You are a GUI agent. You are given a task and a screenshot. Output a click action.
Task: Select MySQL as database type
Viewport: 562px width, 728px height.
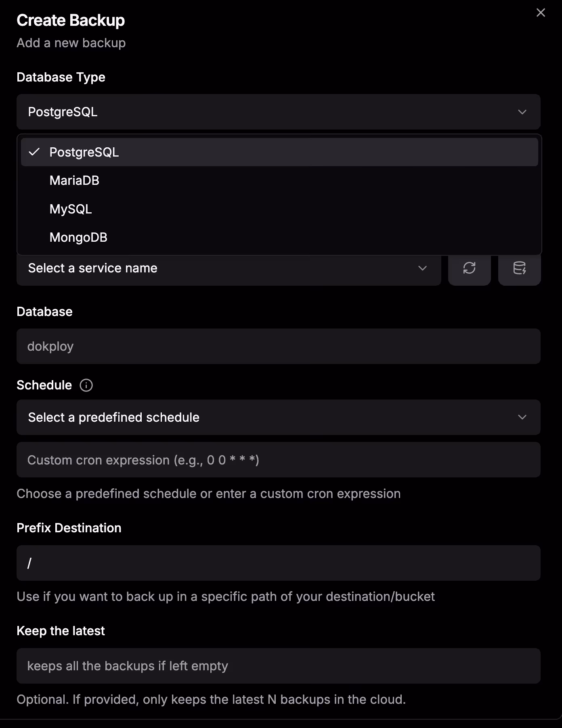pos(71,209)
